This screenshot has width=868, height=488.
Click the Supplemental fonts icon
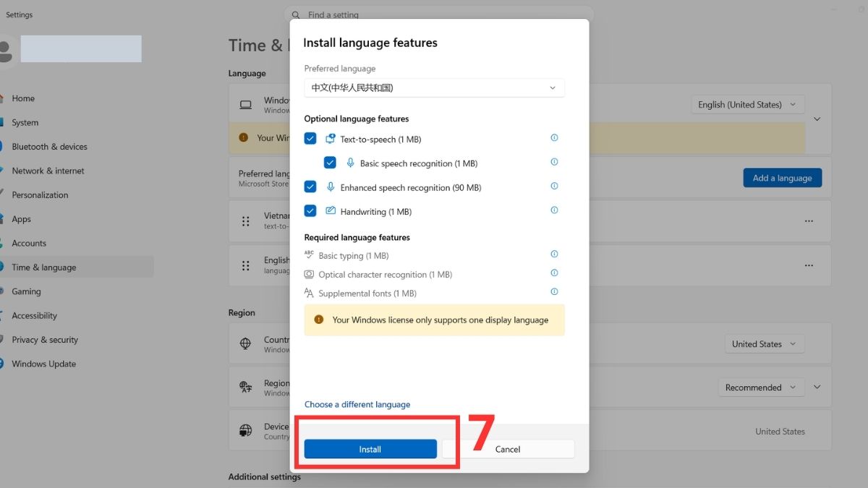point(309,293)
